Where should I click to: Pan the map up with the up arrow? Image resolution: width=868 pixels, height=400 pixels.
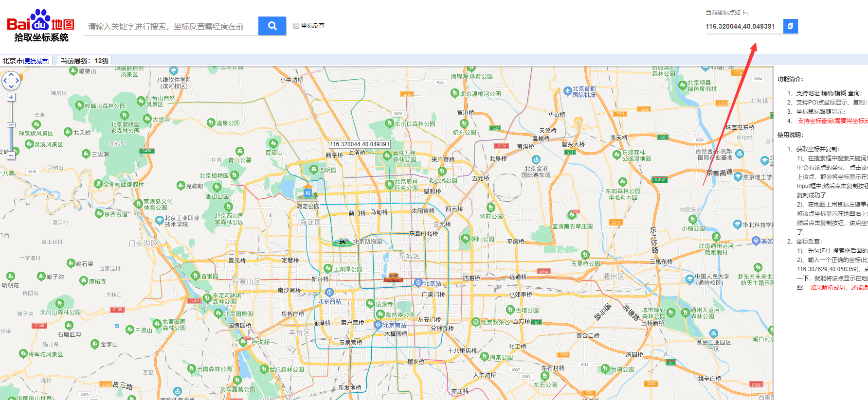pos(11,74)
